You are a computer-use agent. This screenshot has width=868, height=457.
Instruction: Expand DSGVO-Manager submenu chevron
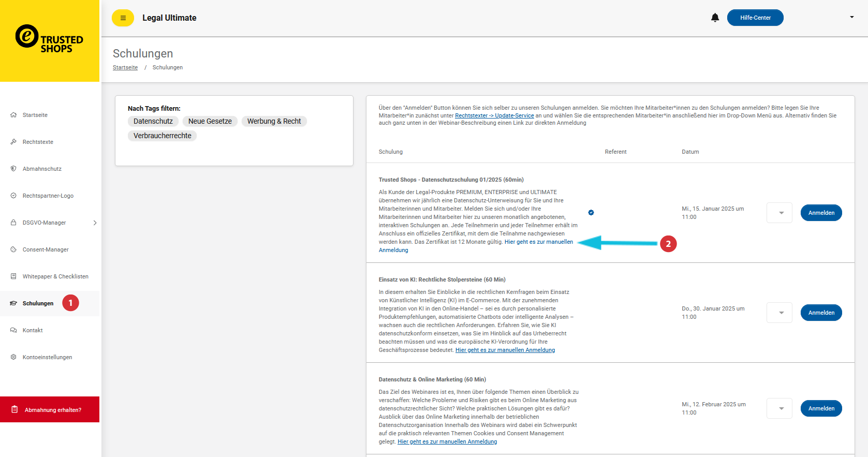[x=95, y=223]
